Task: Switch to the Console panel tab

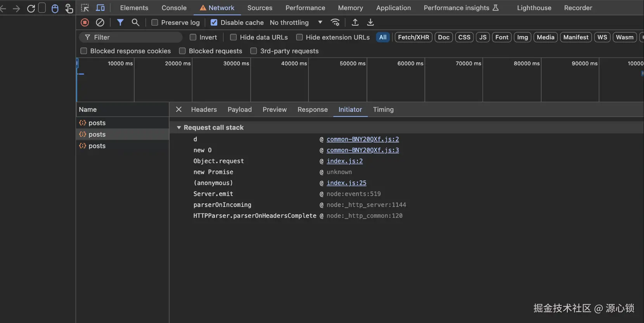Action: [x=174, y=8]
